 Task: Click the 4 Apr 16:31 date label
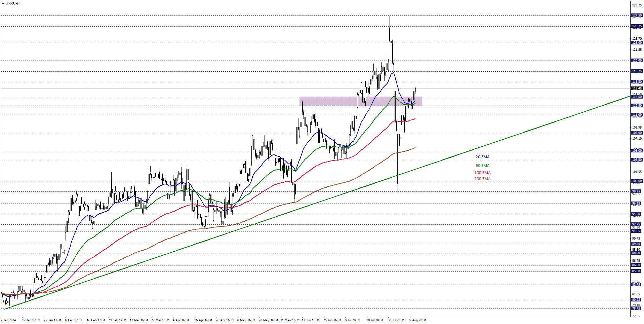181,320
